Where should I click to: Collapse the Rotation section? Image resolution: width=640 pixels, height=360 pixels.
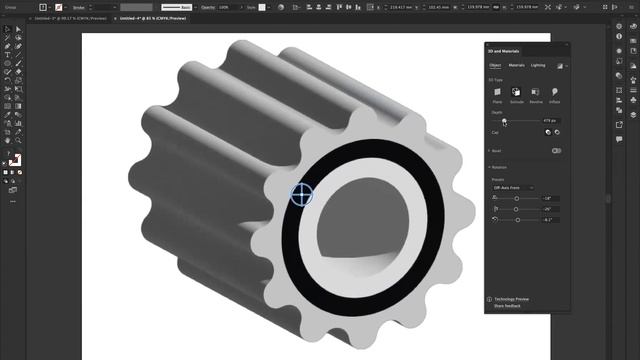point(489,167)
